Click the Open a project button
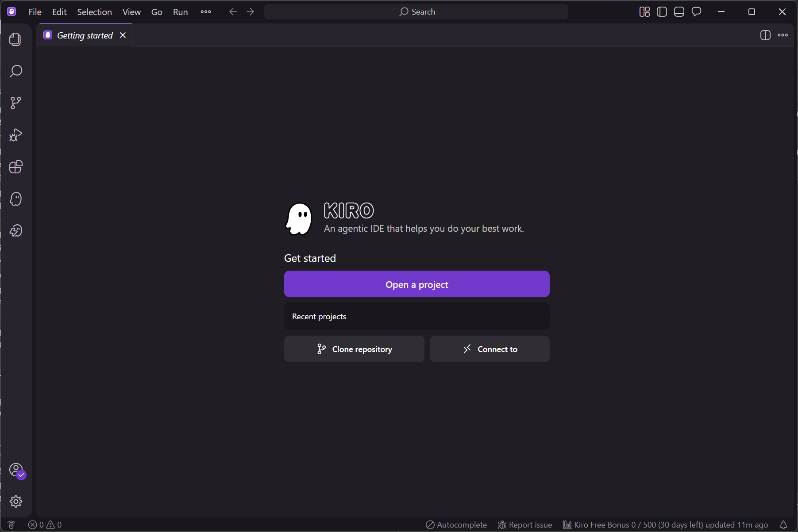The width and height of the screenshot is (798, 532). (417, 284)
